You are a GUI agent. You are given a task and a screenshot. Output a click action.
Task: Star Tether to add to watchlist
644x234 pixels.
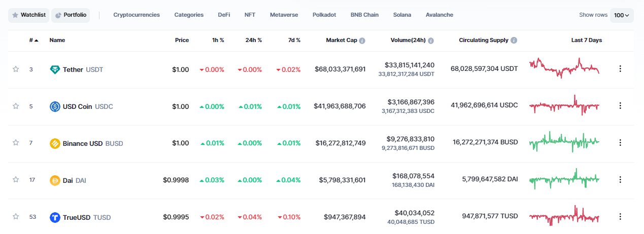(x=16, y=69)
